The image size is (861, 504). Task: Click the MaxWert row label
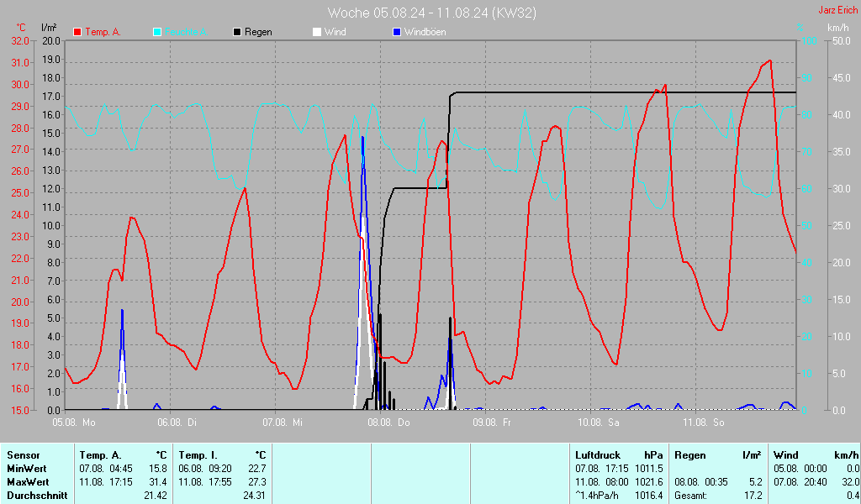pyautogui.click(x=27, y=482)
